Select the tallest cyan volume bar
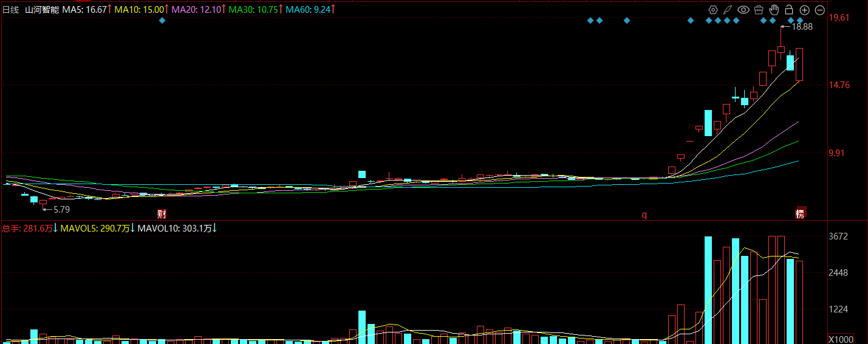868x344 pixels. (x=708, y=290)
